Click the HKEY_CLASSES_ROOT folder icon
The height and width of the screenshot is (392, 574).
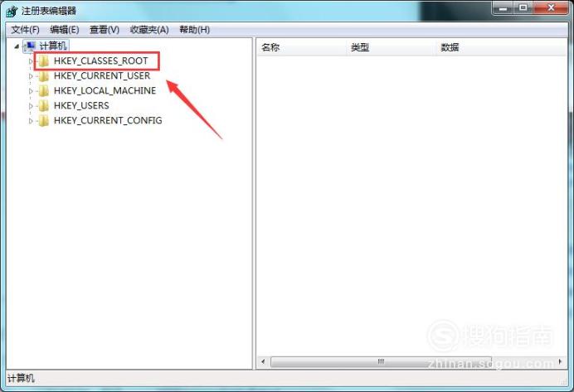click(44, 61)
